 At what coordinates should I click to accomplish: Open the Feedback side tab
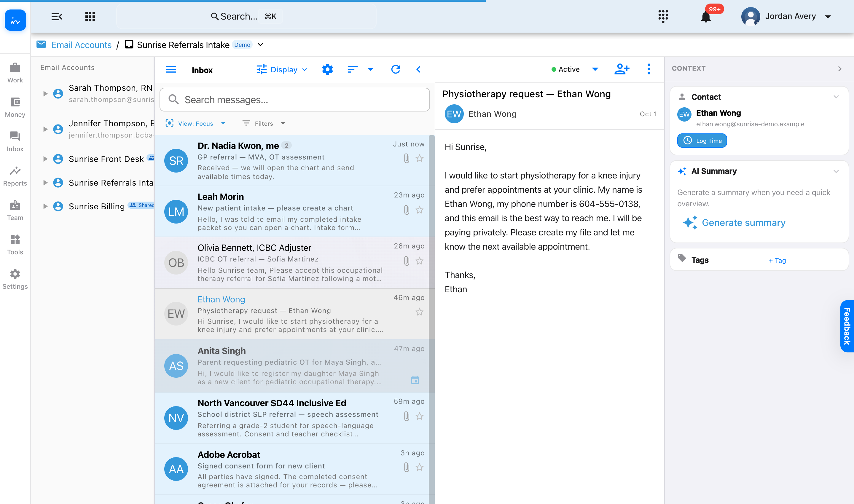click(x=847, y=326)
